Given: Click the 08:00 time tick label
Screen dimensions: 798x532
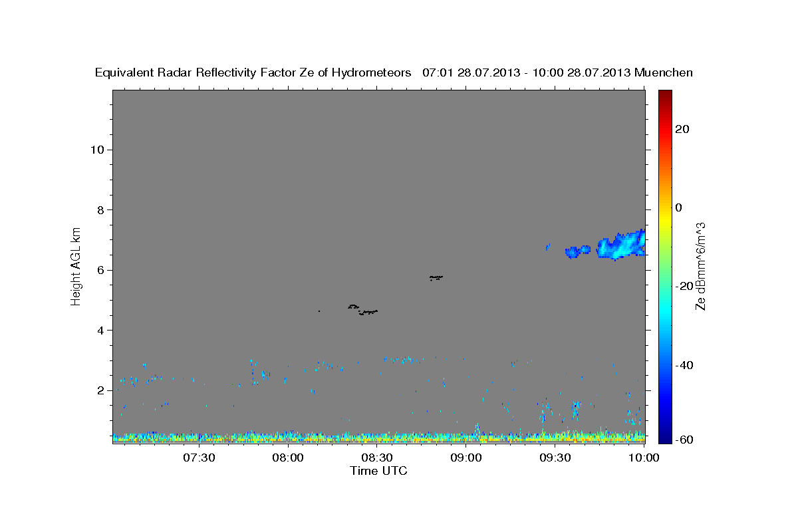Looking at the screenshot, I should pos(288,458).
